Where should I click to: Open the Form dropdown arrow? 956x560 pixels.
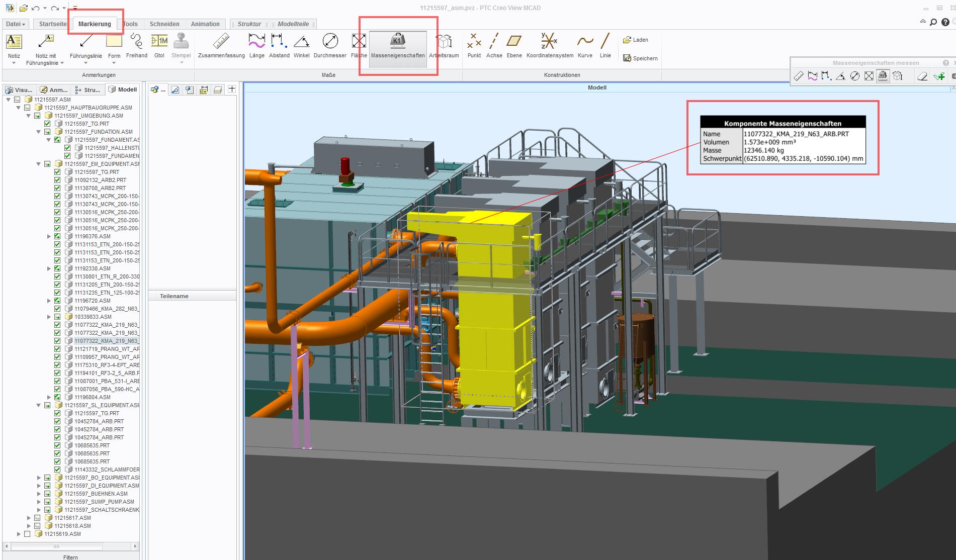pos(114,63)
